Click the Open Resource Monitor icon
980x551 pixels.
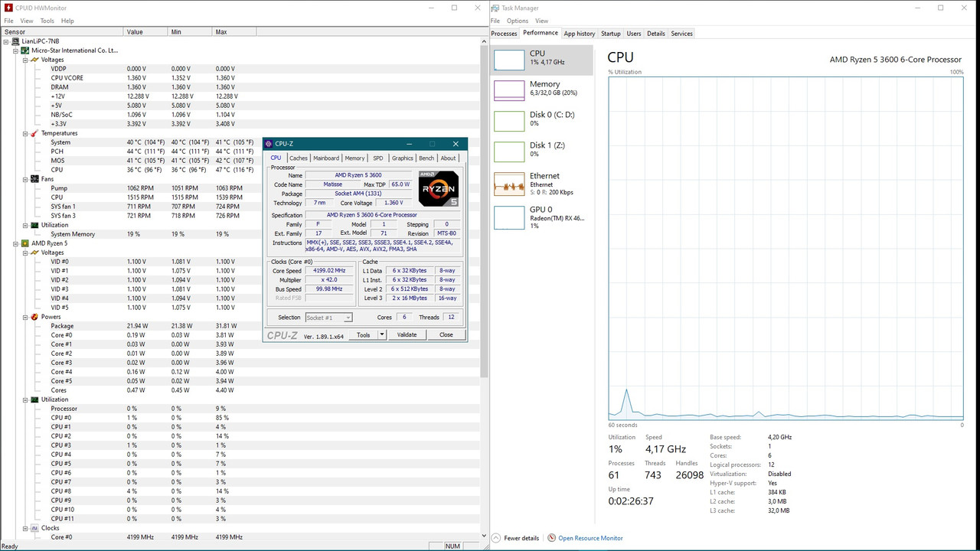coord(552,538)
